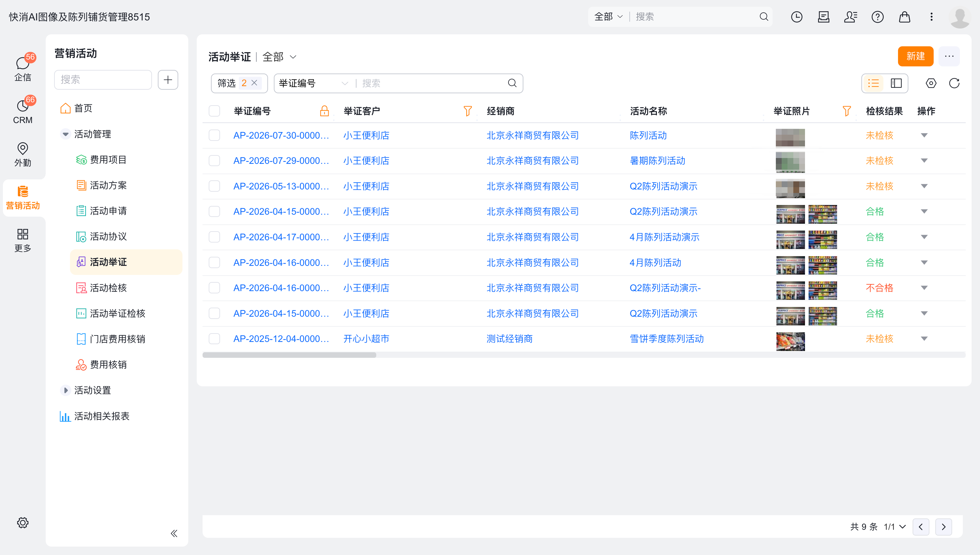
Task: Open the CRM module icon
Action: 22,106
